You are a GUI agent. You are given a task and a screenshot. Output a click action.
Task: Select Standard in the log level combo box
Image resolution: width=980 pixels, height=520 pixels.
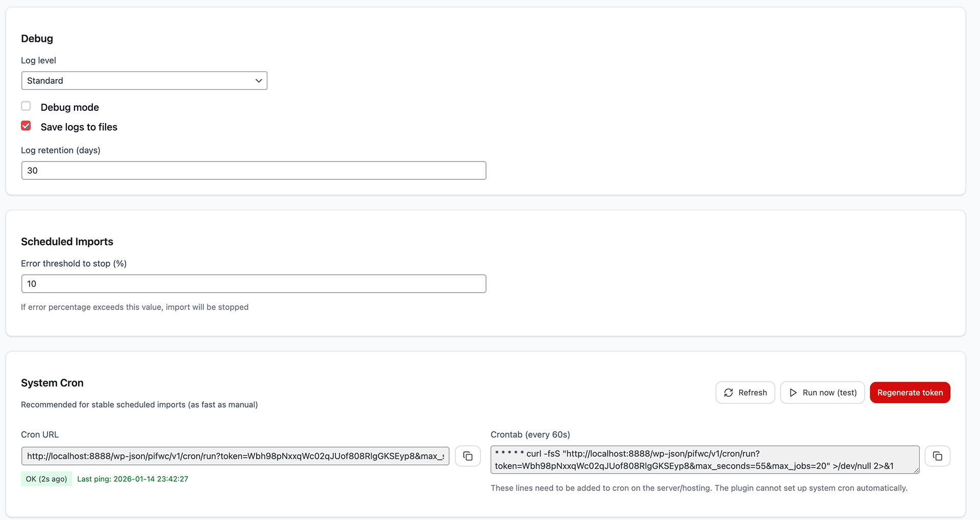click(144, 80)
